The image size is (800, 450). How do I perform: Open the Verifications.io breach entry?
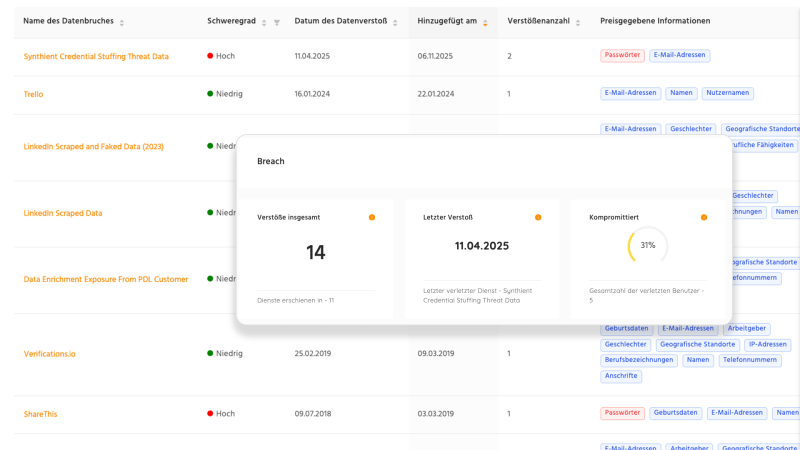(49, 354)
